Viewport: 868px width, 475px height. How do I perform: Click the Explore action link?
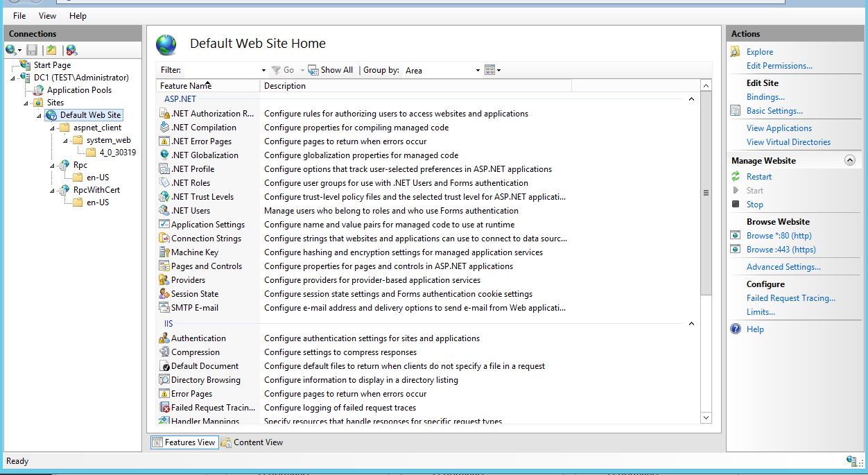(x=760, y=52)
